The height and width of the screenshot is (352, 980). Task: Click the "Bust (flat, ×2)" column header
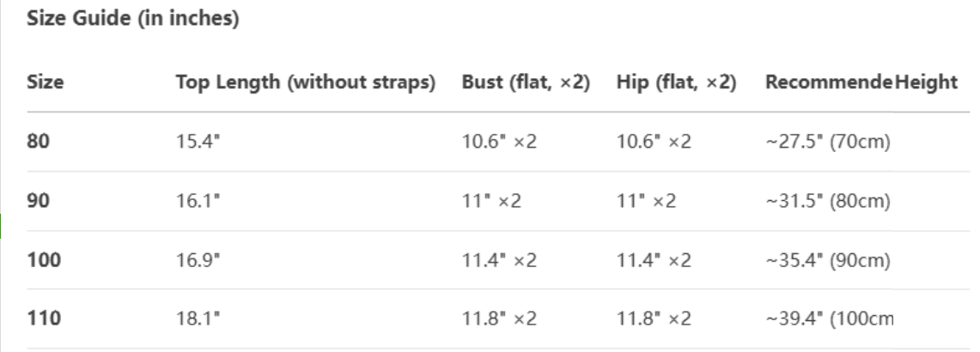[525, 82]
